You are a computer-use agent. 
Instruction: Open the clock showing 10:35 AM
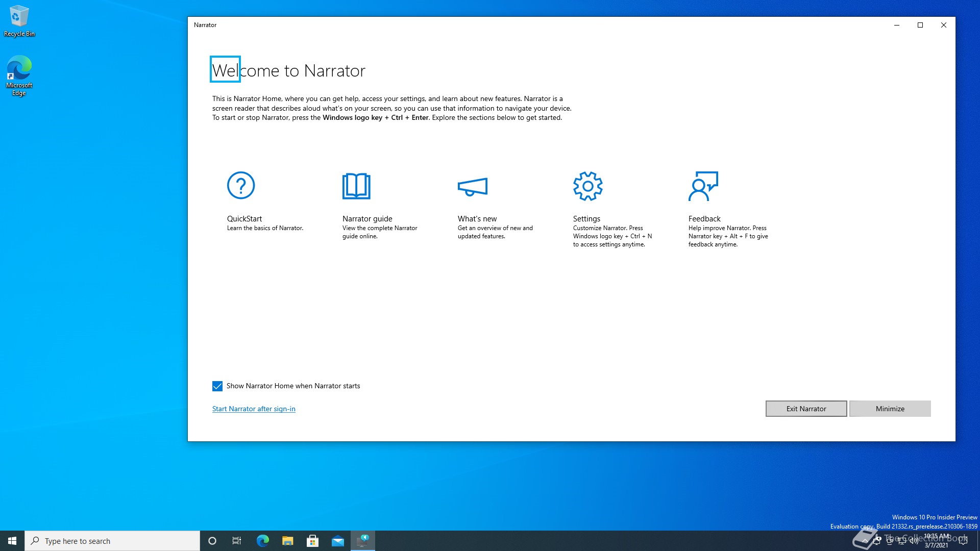coord(937,541)
